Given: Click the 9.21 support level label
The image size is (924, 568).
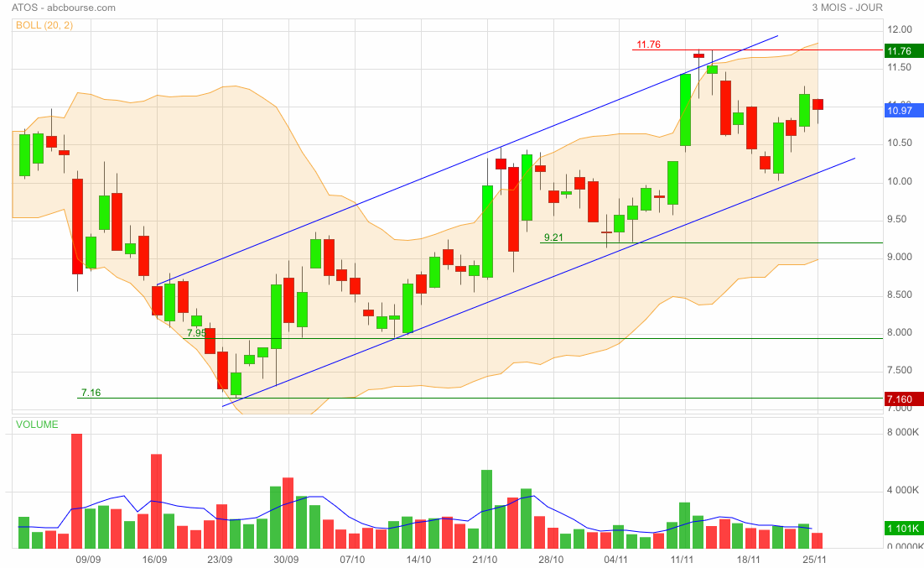Looking at the screenshot, I should [x=553, y=237].
